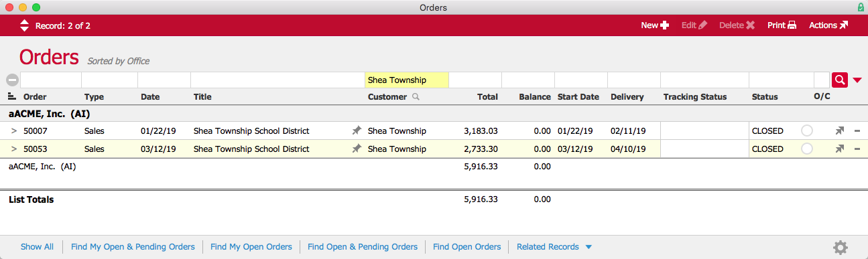Sort by the Total column header
This screenshot has height=259, width=868.
(x=487, y=97)
